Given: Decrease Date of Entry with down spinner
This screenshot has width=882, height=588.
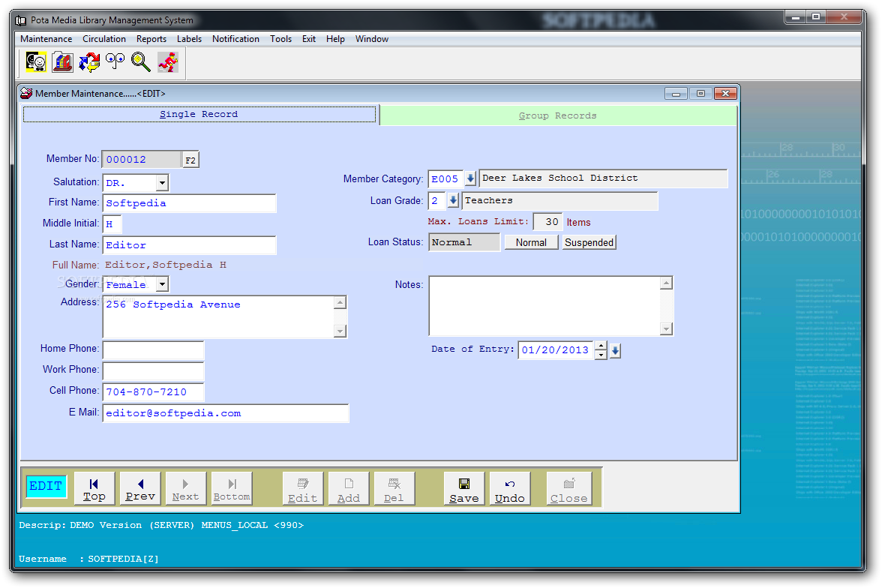Looking at the screenshot, I should (x=601, y=355).
